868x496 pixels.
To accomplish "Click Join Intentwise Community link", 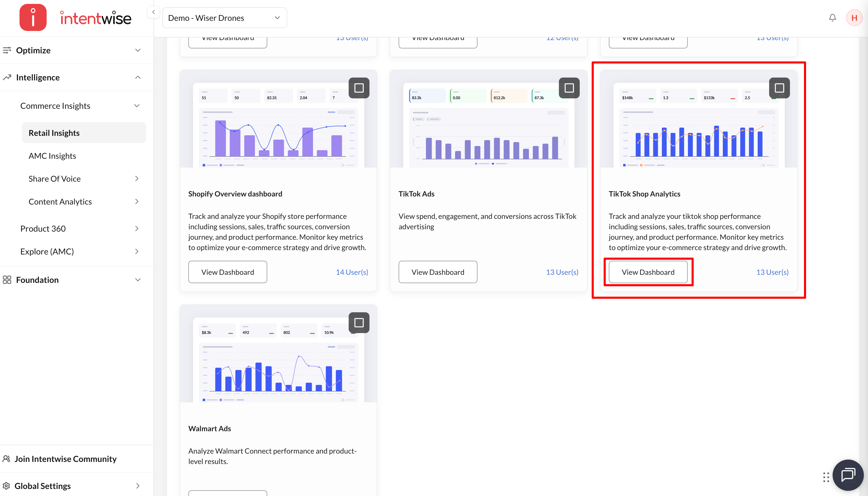I will click(x=65, y=459).
